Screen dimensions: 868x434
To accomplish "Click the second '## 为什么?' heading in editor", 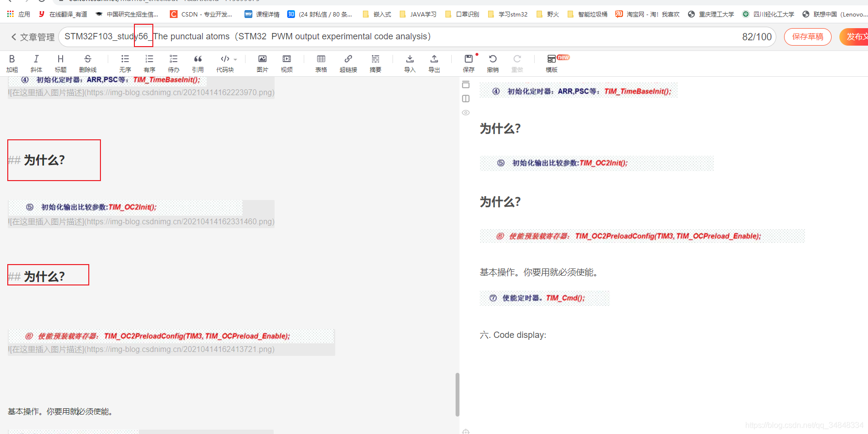I will (37, 277).
